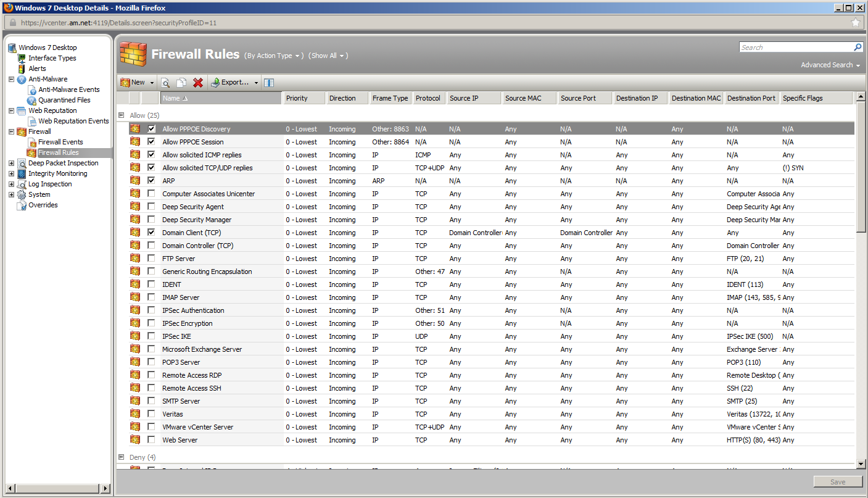The width and height of the screenshot is (868, 498).
Task: Duplicate the selected rule with the copy icon
Action: pos(181,83)
